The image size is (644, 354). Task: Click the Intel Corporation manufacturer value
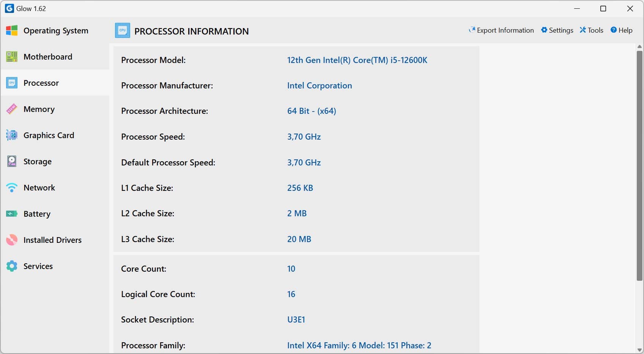click(320, 86)
